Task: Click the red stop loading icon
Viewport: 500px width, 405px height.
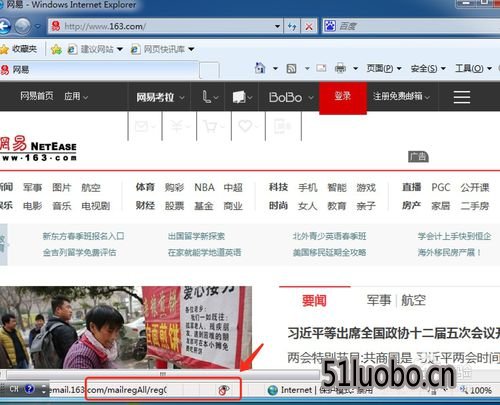Action: (x=309, y=27)
